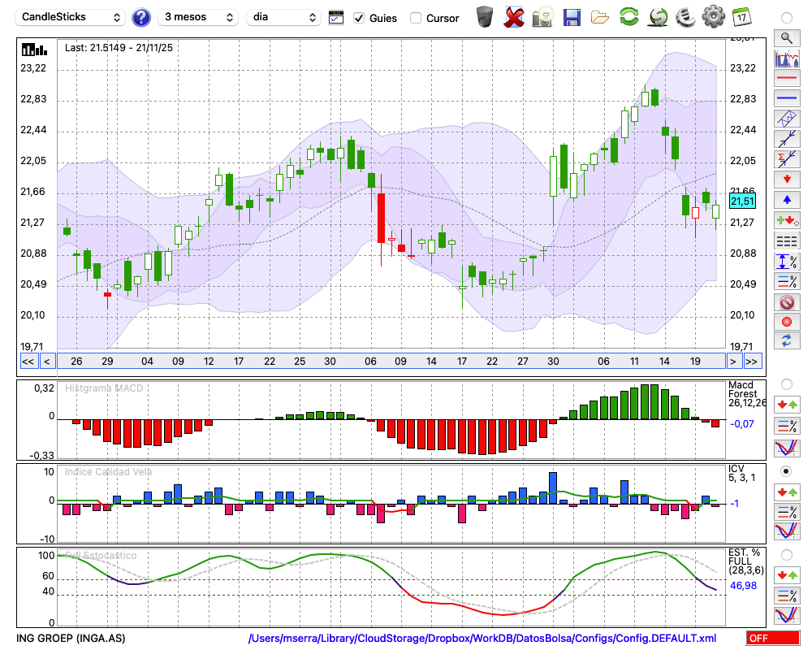812x650 pixels.
Task: Click the >> scroll to end button
Action: [753, 362]
